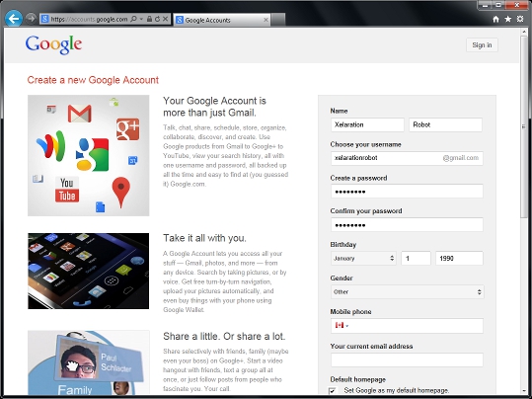Click the Android tablet image
532x399 pixels.
(x=89, y=271)
